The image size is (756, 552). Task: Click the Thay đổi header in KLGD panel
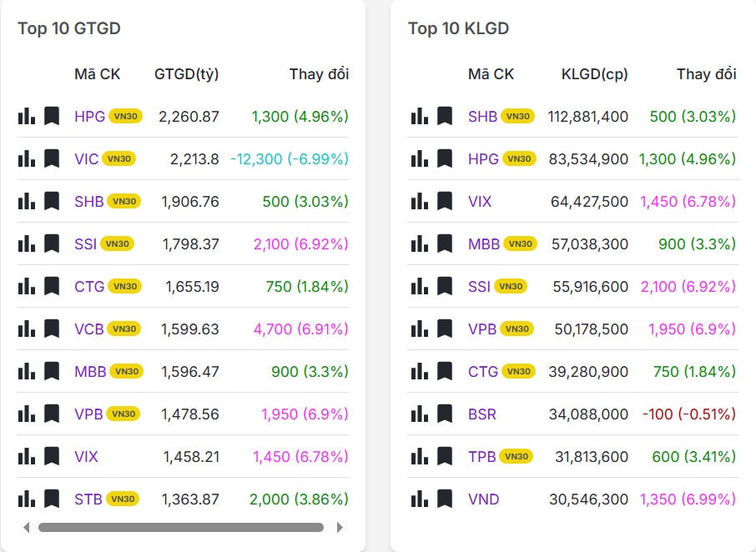coord(704,74)
